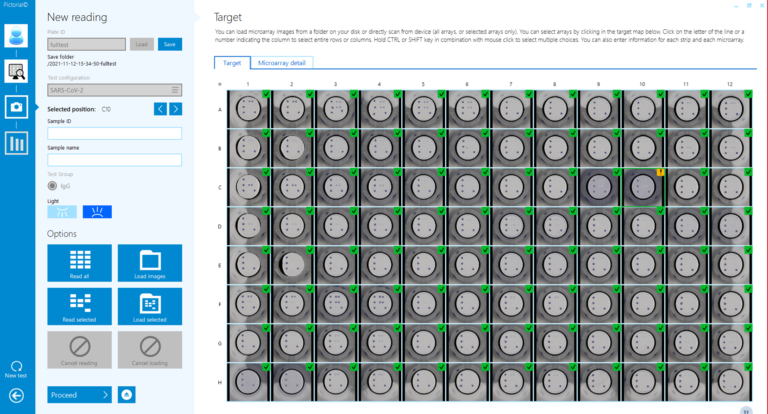This screenshot has height=414, width=768.
Task: Toggle the bright light option
Action: 97,212
